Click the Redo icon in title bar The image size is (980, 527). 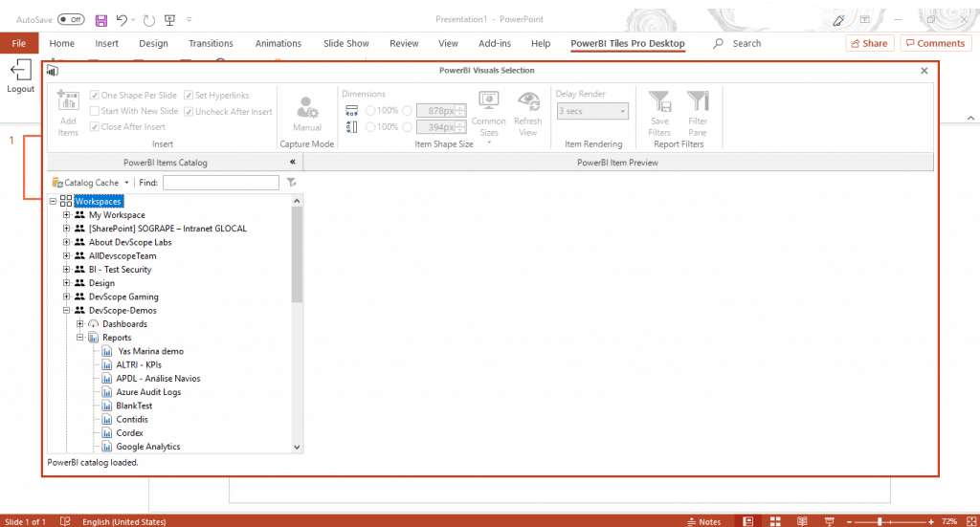[x=148, y=20]
